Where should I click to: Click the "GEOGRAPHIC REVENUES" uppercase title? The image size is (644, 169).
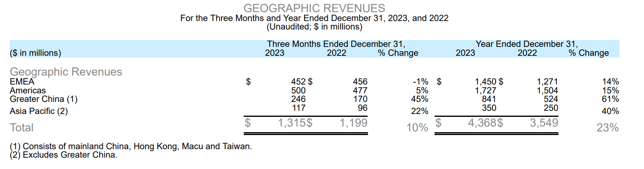pyautogui.click(x=314, y=8)
